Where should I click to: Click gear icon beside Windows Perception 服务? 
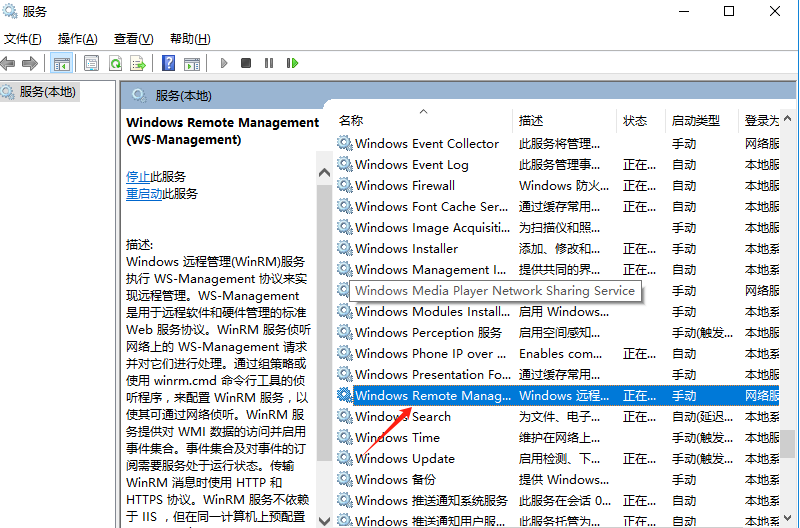coord(345,333)
